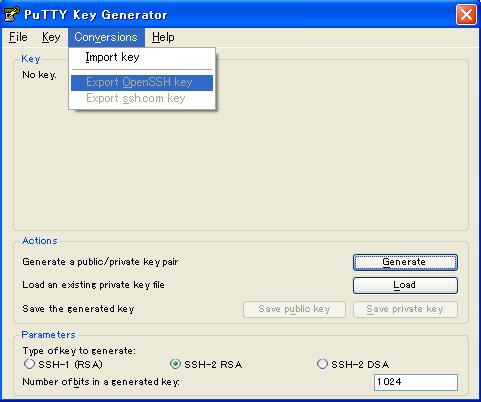Click 'Type of key to generate' label
This screenshot has height=402, width=481.
point(79,351)
